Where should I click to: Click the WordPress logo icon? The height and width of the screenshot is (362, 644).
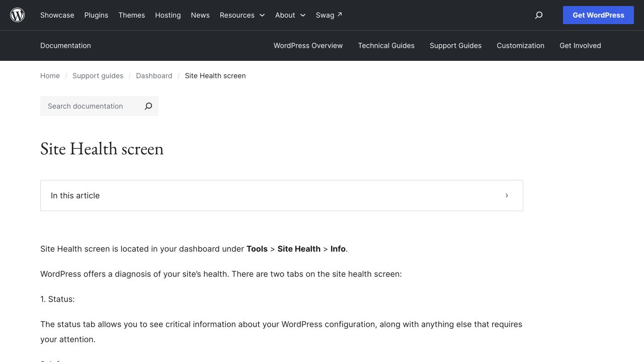click(18, 15)
